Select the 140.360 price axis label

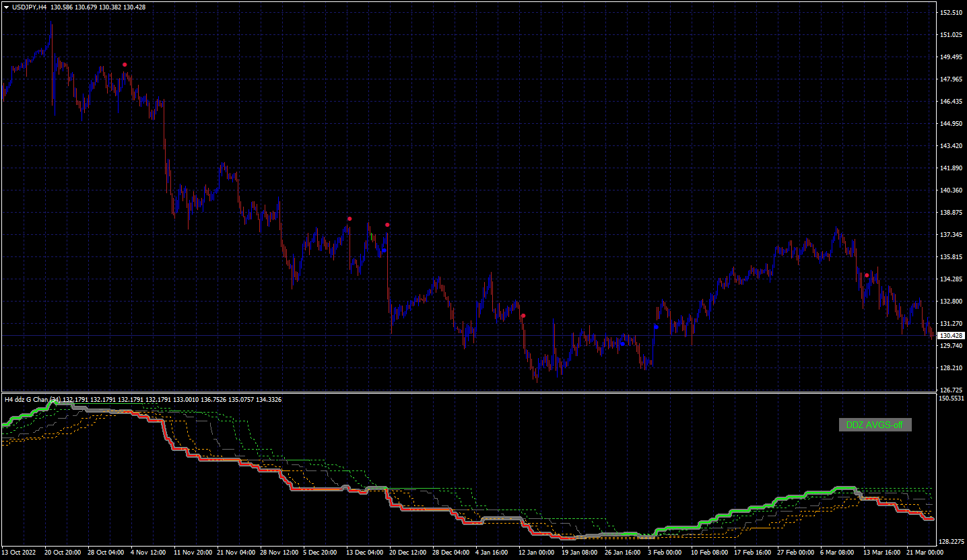[x=951, y=190]
